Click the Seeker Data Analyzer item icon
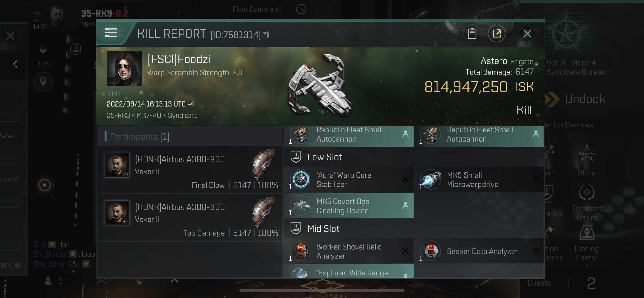 (x=431, y=251)
